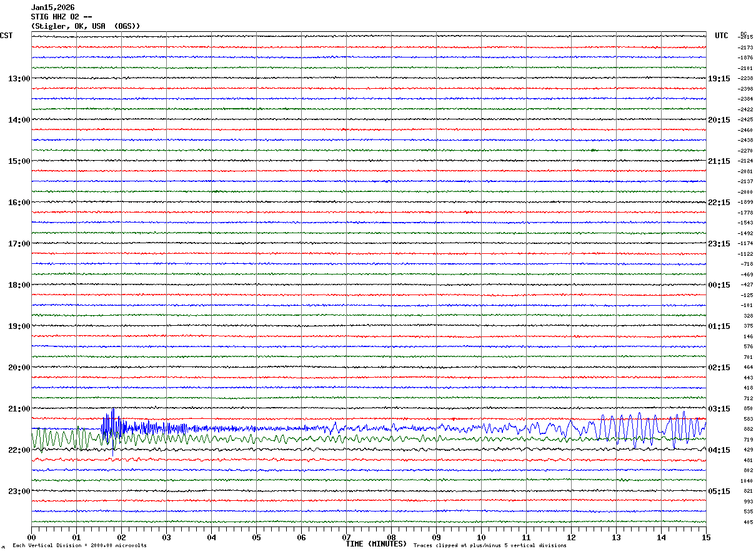This screenshot has height=554, width=756.
Task: Select the 21:00 CST row label
Action: [x=19, y=409]
